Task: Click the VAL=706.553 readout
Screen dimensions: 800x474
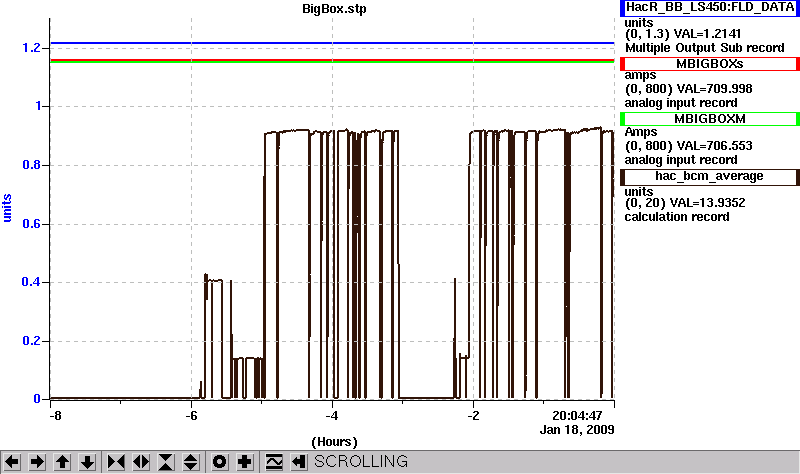Action: 714,146
